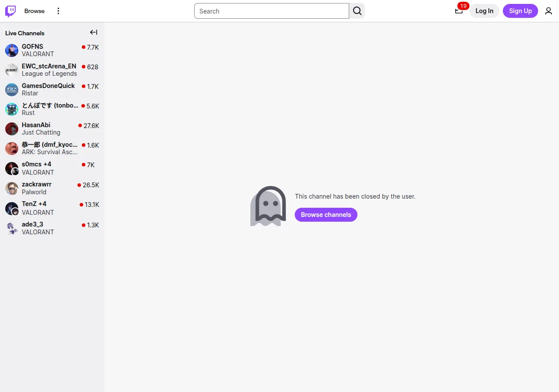The width and height of the screenshot is (559, 392).
Task: Open the GamesDoneQuick channel name link
Action: [x=48, y=86]
